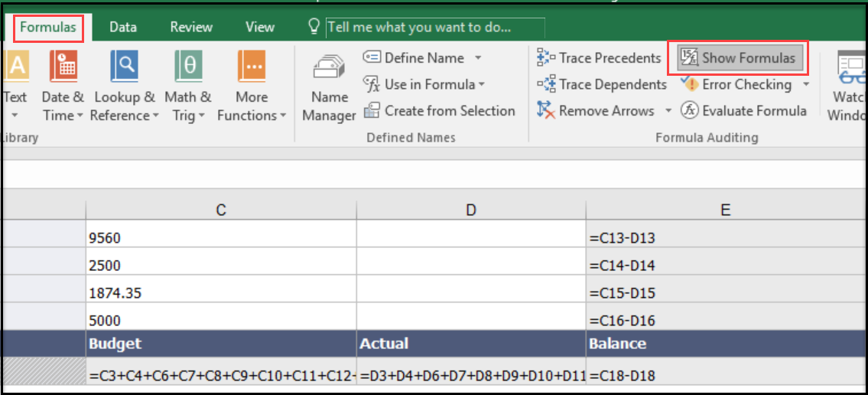Select the =C3+C4+C6 sum formula cell
The height and width of the screenshot is (395, 868).
click(x=221, y=372)
